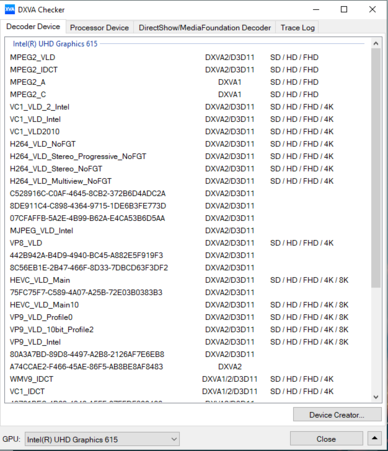Screen dimensions: 388x451
Task: Select the H264_VLD_NoFGT entry
Action: 188,144
